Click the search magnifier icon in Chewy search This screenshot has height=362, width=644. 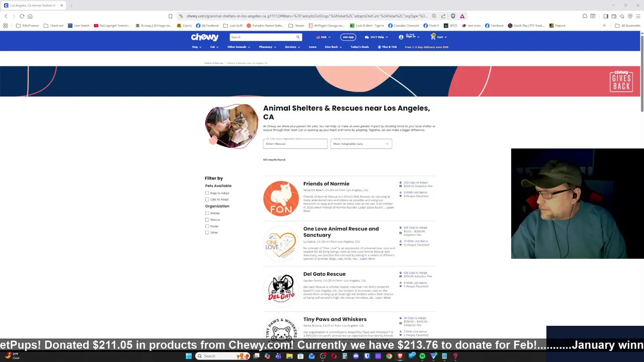[x=298, y=37]
